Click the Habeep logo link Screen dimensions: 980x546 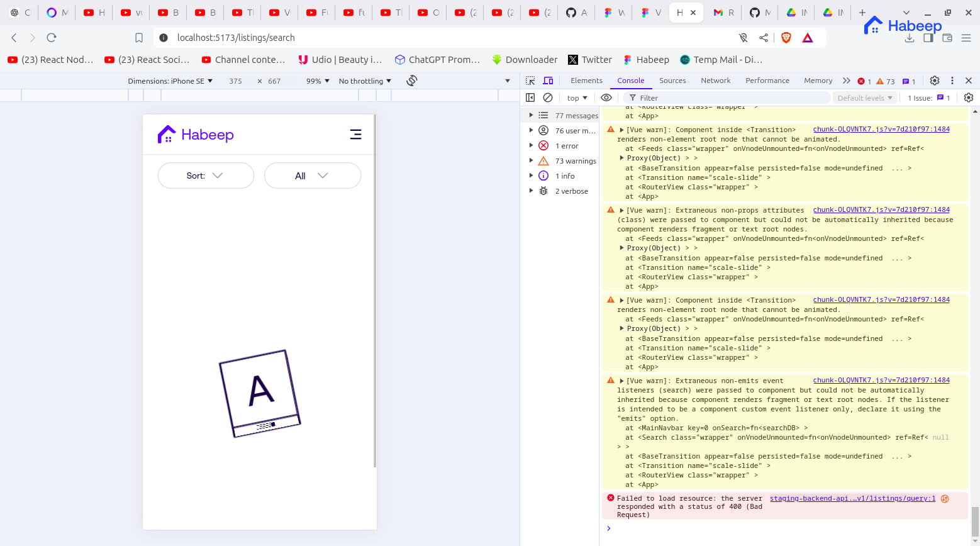click(x=196, y=135)
